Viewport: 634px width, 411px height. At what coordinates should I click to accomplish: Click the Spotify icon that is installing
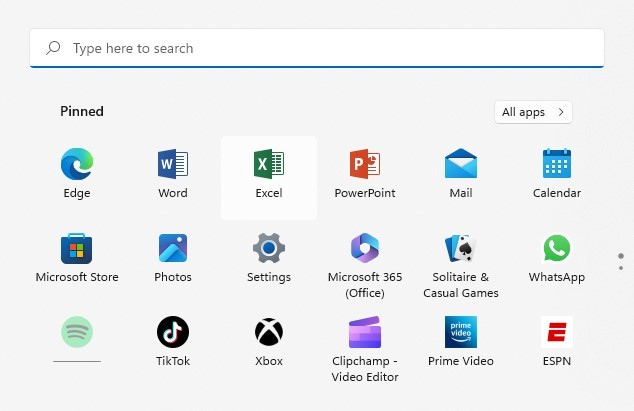click(77, 332)
